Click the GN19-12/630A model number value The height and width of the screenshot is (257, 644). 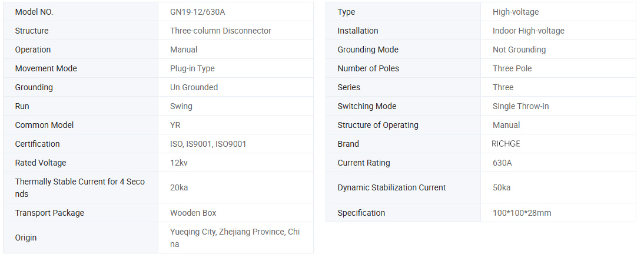(197, 12)
